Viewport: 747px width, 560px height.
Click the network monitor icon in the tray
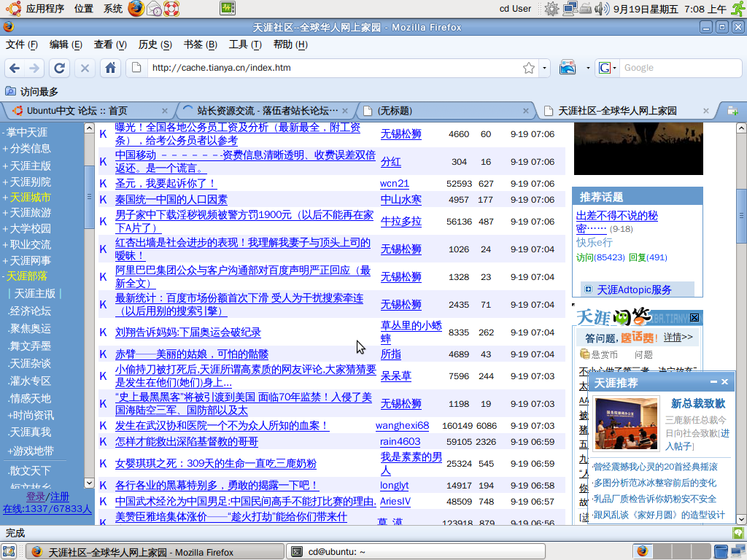pyautogui.click(x=569, y=9)
